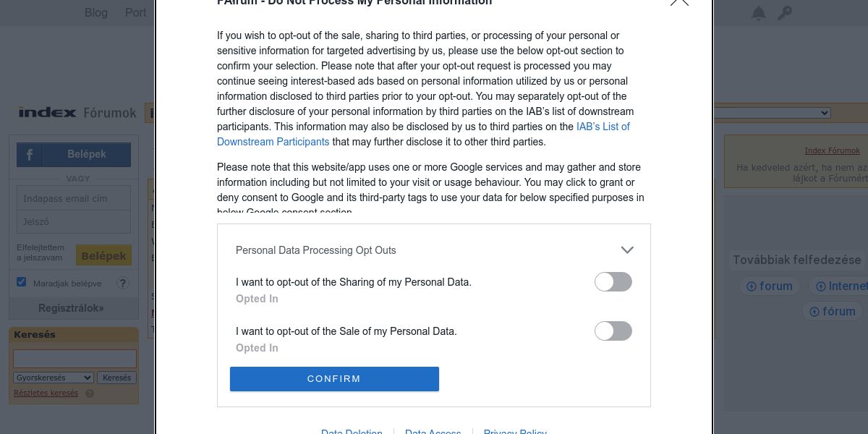Open IAB's List of Downstream Participants link
Image resolution: width=868 pixels, height=434 pixels.
603,127
